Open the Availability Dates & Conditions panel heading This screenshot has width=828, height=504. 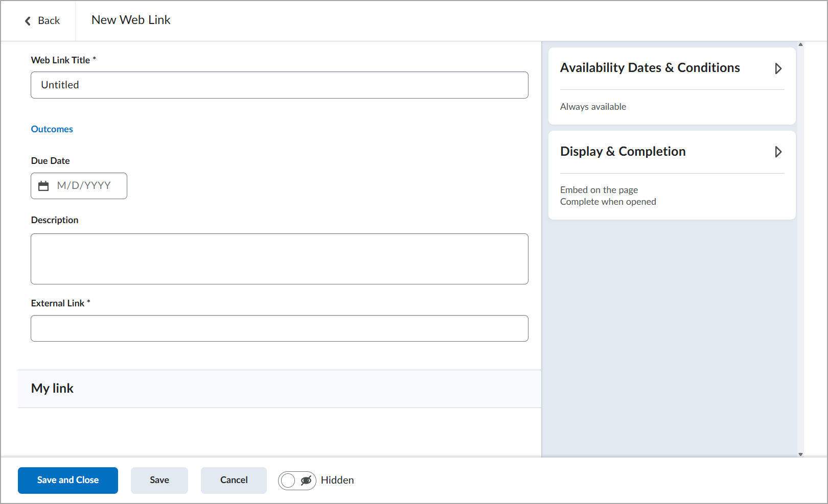click(650, 68)
